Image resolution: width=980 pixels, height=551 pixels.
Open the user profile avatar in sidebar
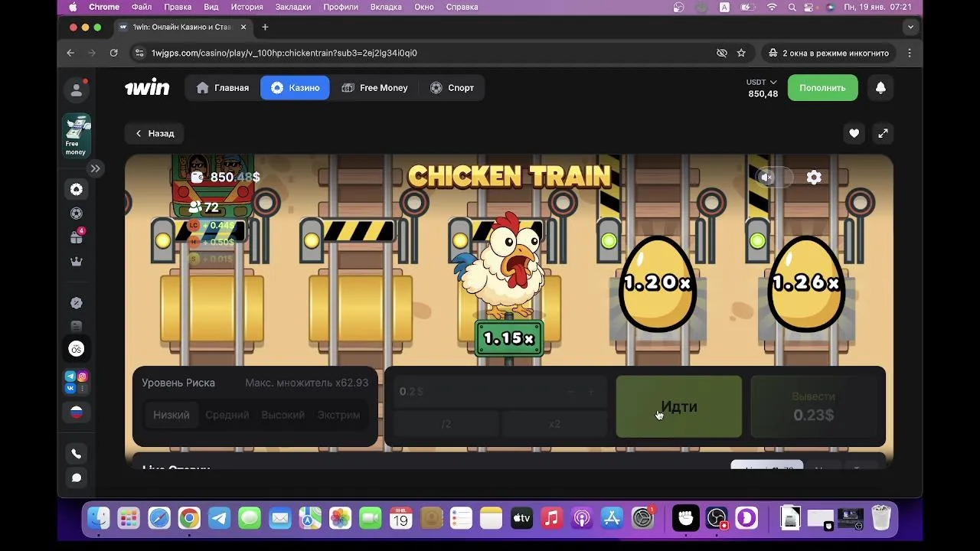tap(77, 90)
